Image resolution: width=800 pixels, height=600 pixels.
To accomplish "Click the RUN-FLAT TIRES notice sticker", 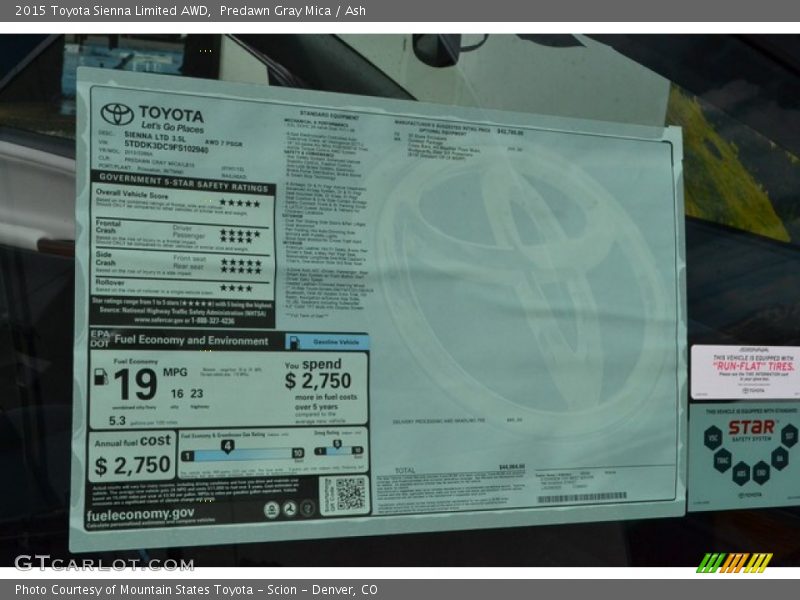I will point(745,371).
